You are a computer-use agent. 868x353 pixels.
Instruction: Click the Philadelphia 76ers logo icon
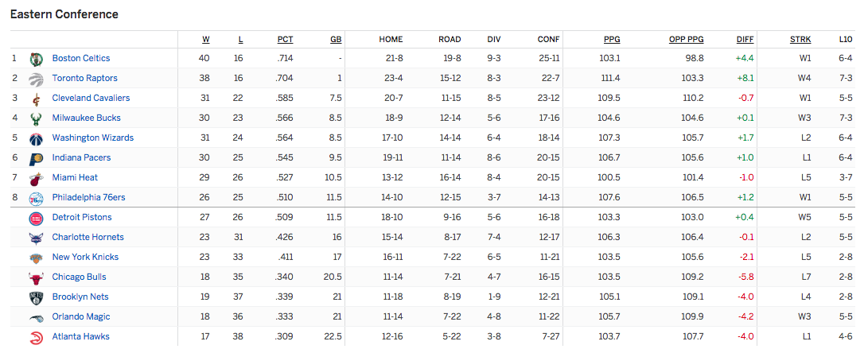coord(36,198)
